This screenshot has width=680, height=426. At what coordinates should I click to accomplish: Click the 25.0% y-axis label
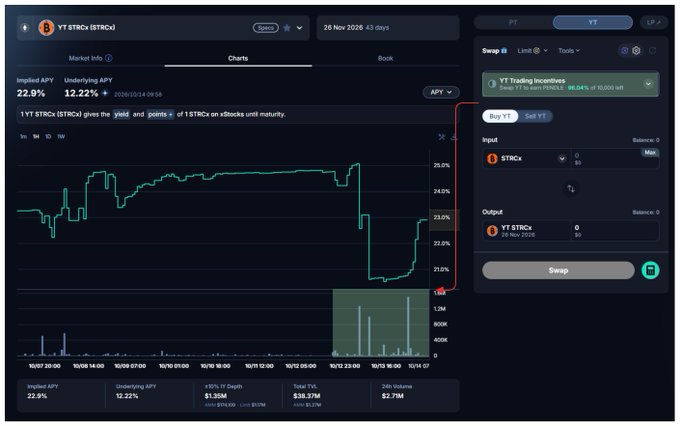[441, 165]
